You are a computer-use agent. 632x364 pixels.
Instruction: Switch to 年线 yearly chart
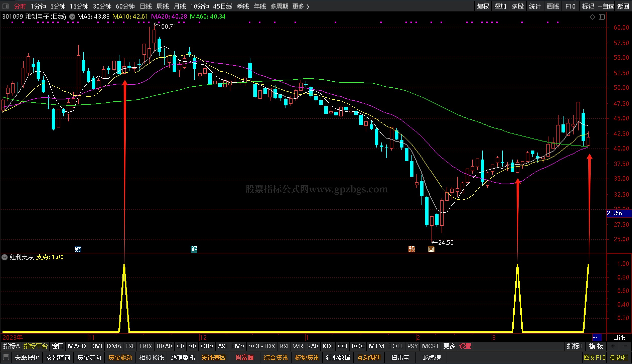[260, 6]
